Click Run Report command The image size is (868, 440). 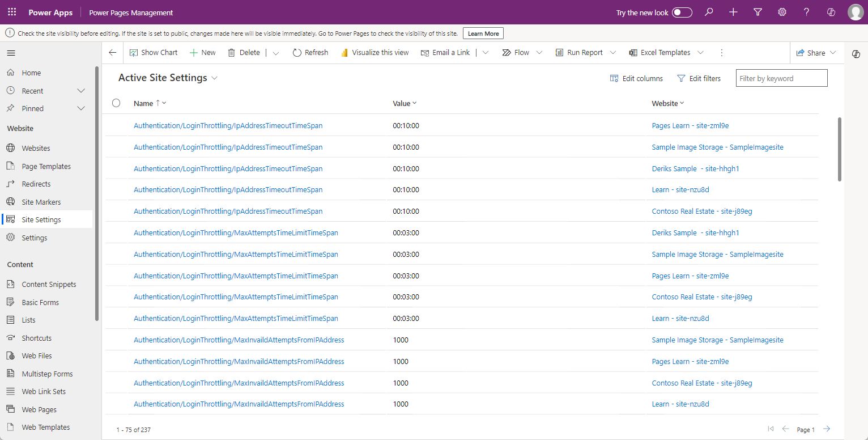point(579,53)
